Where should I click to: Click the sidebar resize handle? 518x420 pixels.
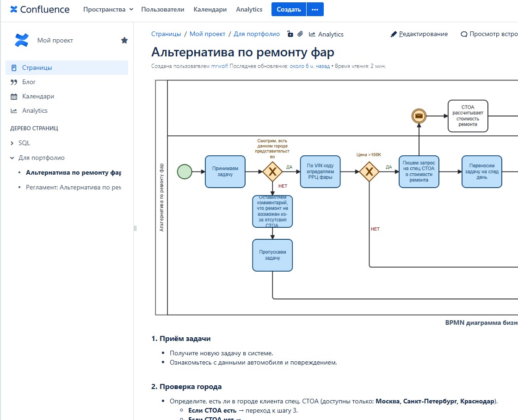tap(136, 228)
